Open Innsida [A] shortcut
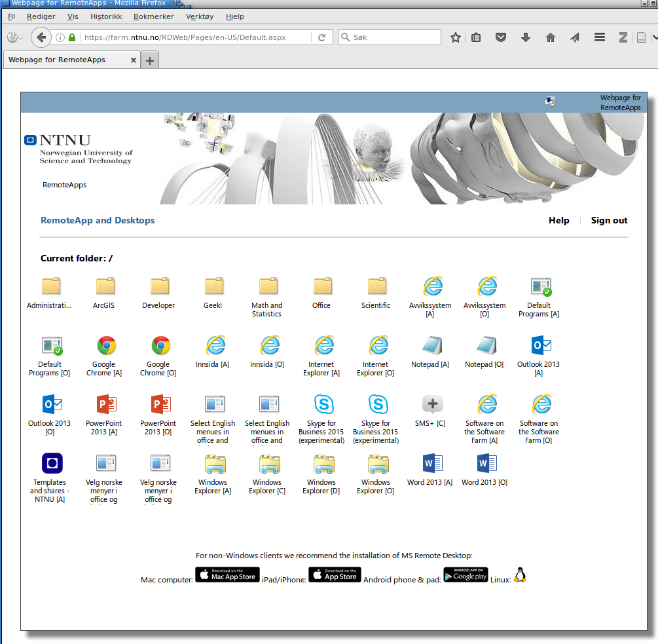Viewport: 658px width, 644px height. pyautogui.click(x=215, y=345)
